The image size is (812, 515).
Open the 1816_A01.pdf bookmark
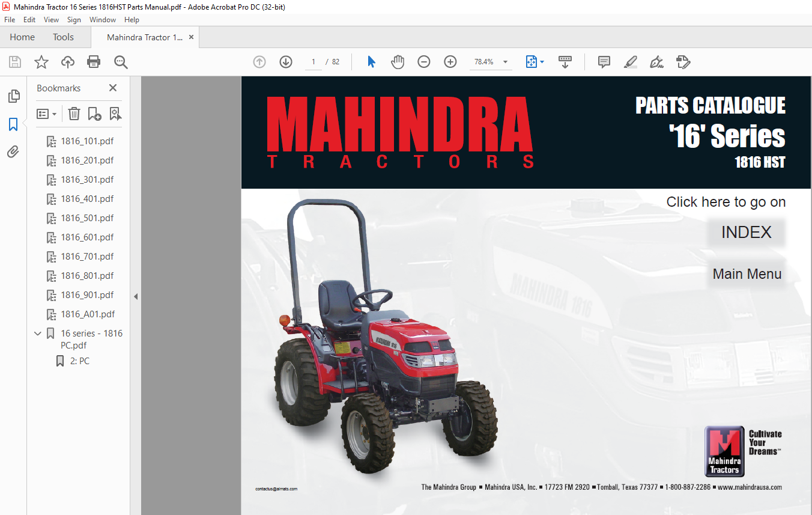(88, 314)
